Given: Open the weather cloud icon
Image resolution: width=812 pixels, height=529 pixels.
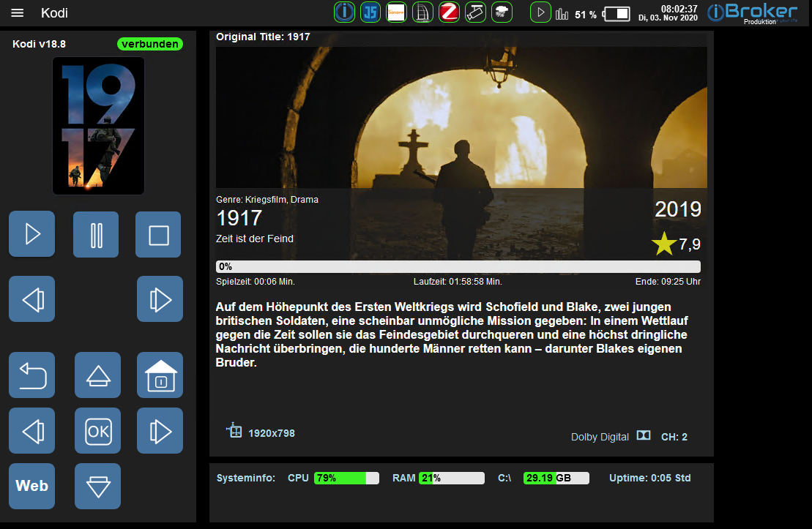Looking at the screenshot, I should 502,12.
